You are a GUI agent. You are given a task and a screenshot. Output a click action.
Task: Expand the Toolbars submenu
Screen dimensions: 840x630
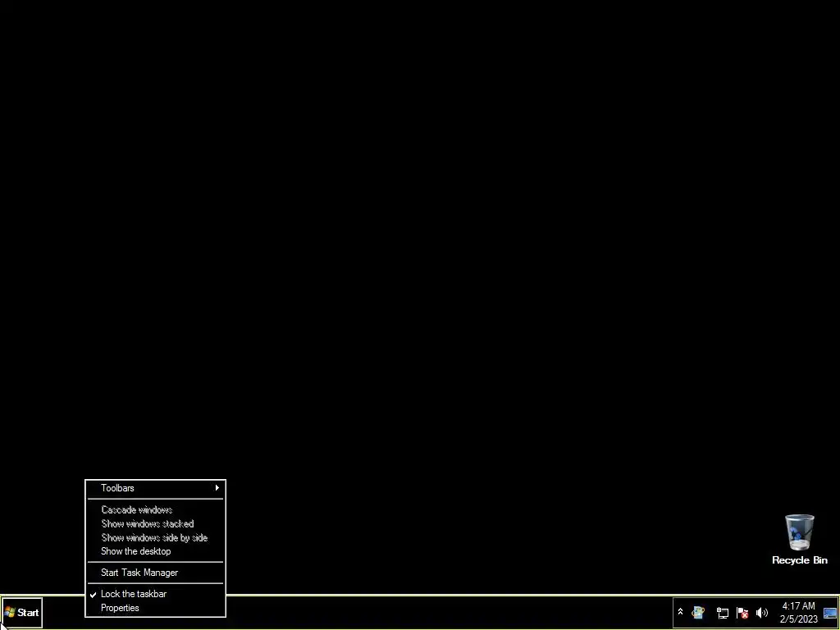tap(155, 488)
